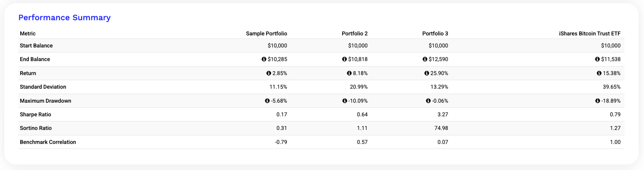Click info icon beside -0.06% Maximum Drawdown
Screen dimensions: 644x170
[428, 100]
